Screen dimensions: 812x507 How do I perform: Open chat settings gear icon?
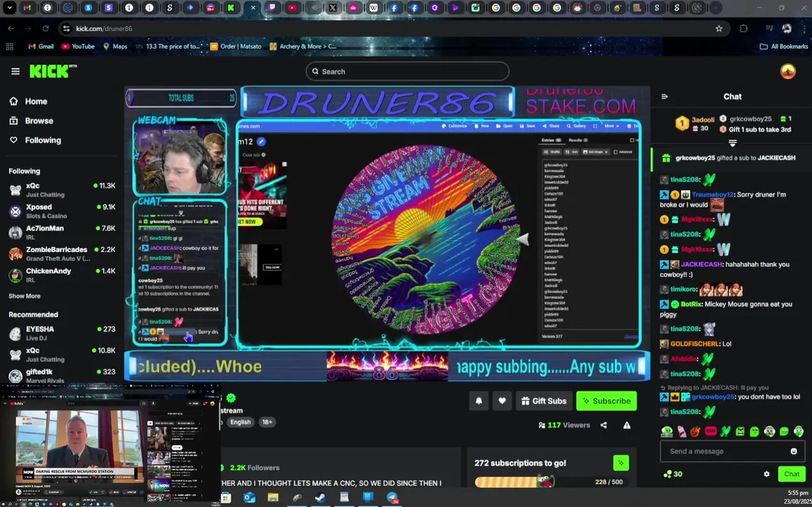[766, 474]
